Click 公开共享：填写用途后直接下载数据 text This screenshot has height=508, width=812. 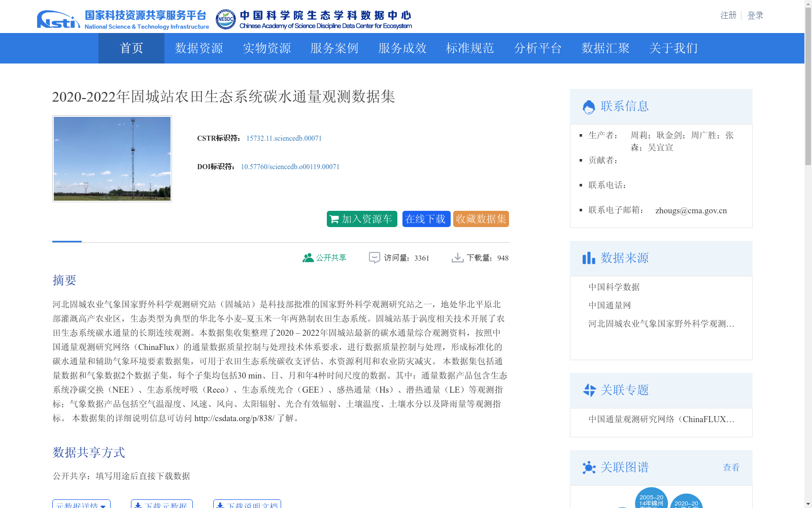coord(121,476)
